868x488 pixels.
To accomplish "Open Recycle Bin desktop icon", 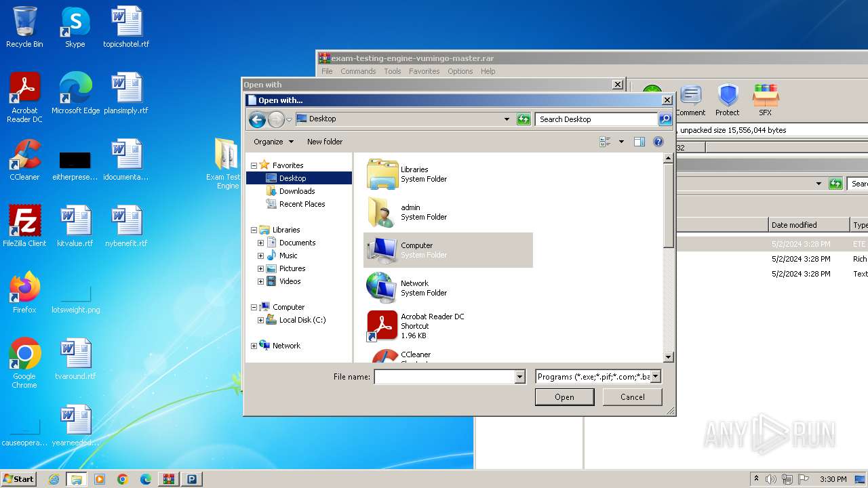I will (24, 27).
